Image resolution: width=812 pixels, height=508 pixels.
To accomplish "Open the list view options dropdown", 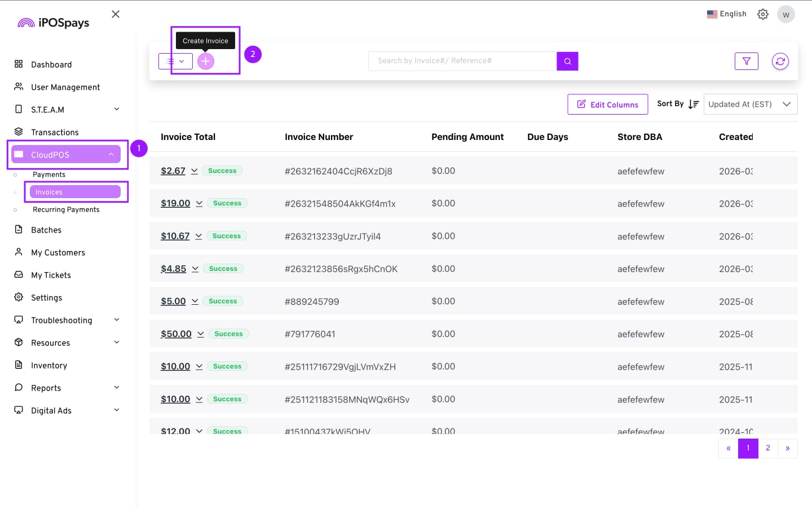I will (175, 61).
